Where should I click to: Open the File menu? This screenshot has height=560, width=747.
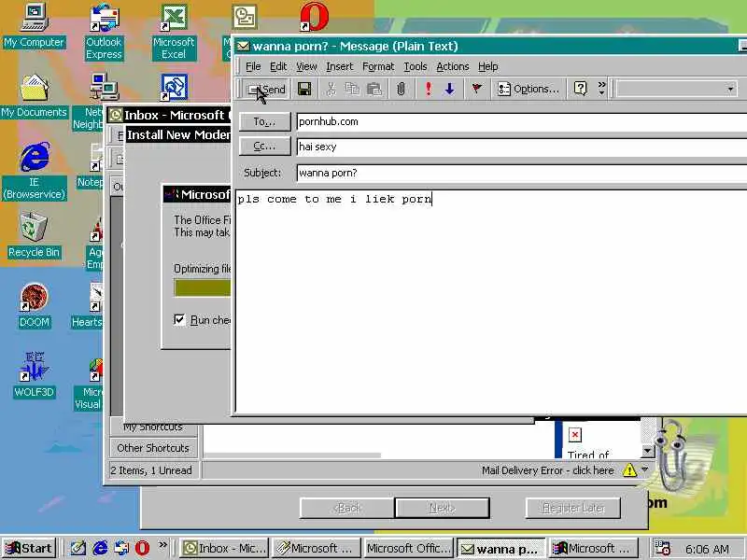(x=253, y=66)
